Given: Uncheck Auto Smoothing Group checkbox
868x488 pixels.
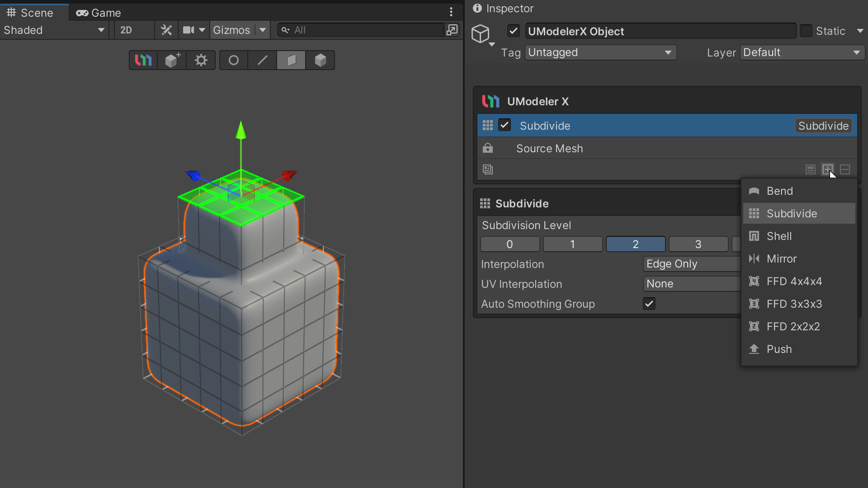Looking at the screenshot, I should click(x=649, y=304).
